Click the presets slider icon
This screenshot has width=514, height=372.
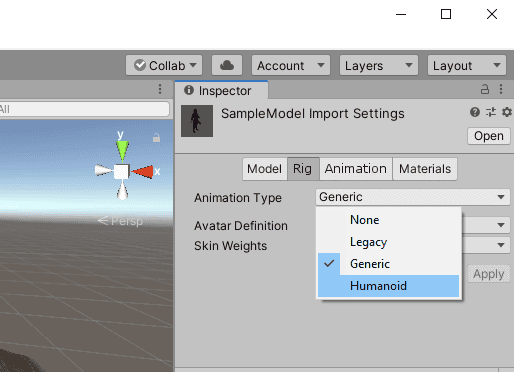point(491,112)
